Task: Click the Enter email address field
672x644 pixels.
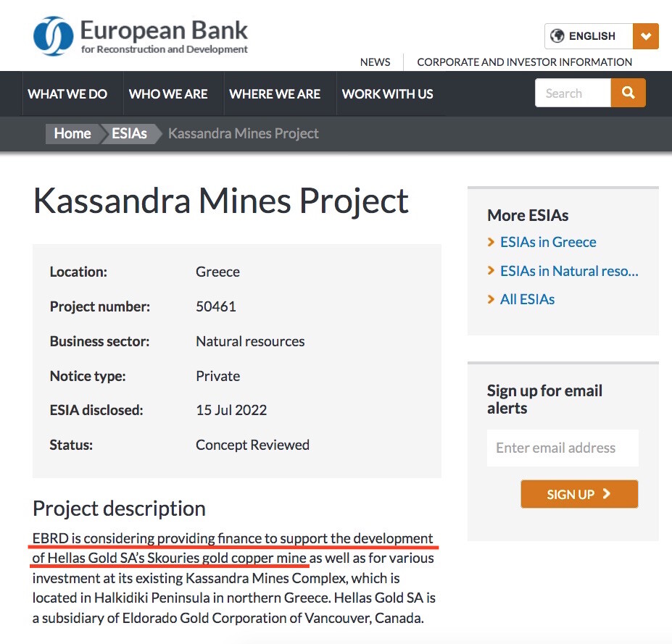Action: coord(563,448)
